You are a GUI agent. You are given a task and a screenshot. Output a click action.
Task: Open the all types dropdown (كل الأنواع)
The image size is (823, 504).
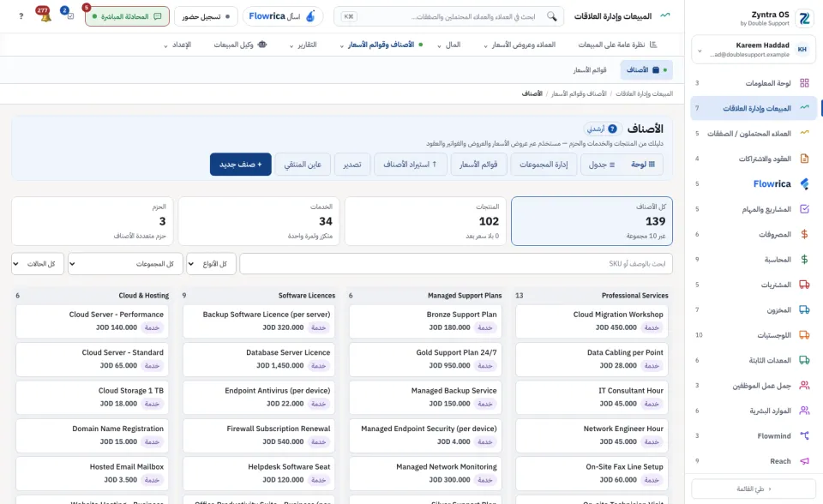211,263
